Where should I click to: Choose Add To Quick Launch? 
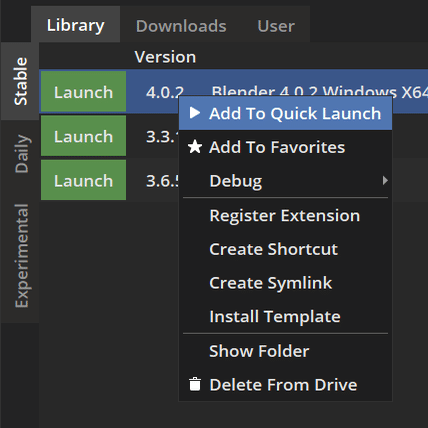pos(285,113)
